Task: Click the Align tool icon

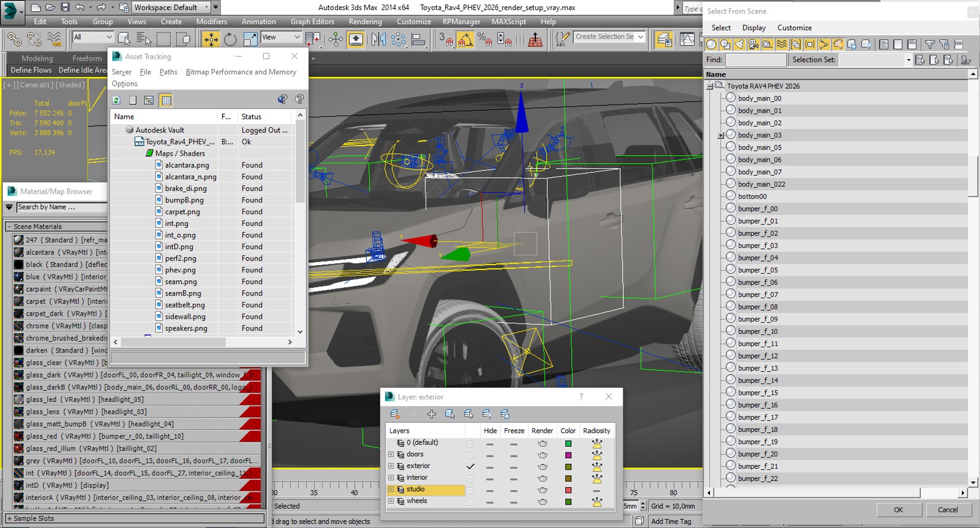Action: pos(418,39)
